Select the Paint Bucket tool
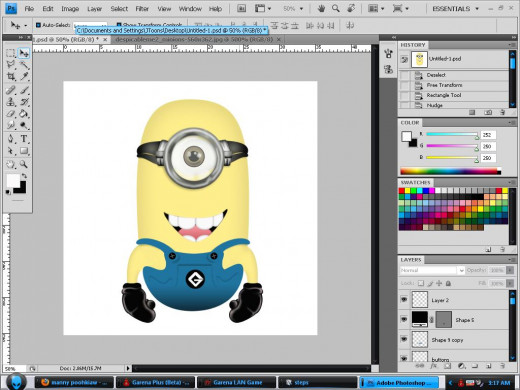520x390 pixels. 24,114
